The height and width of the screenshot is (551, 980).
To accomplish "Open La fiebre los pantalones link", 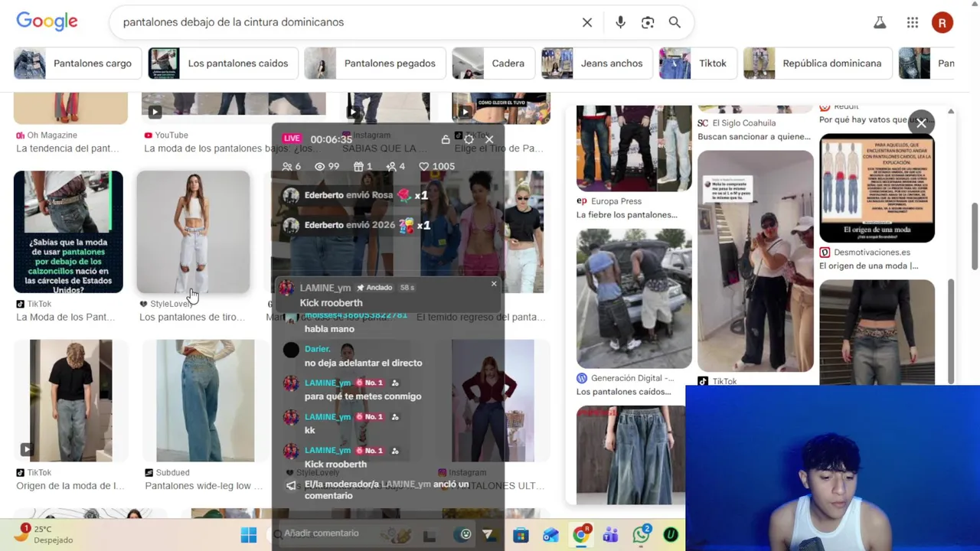I will click(x=627, y=215).
